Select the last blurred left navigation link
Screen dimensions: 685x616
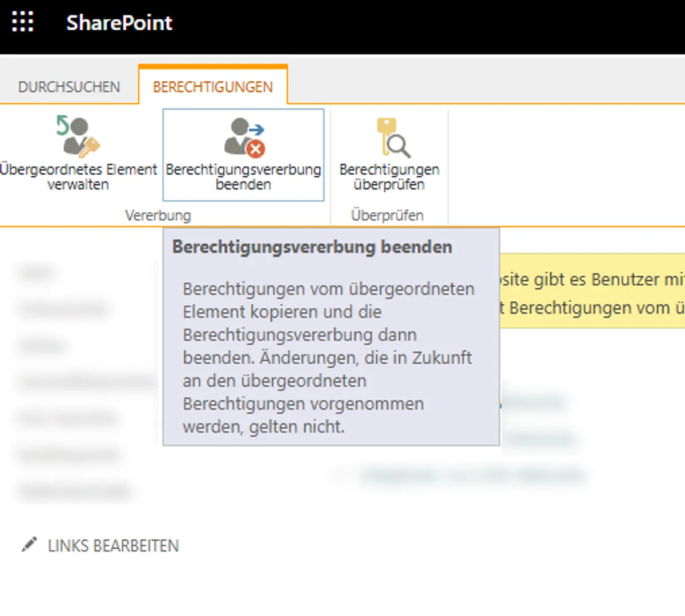74,491
